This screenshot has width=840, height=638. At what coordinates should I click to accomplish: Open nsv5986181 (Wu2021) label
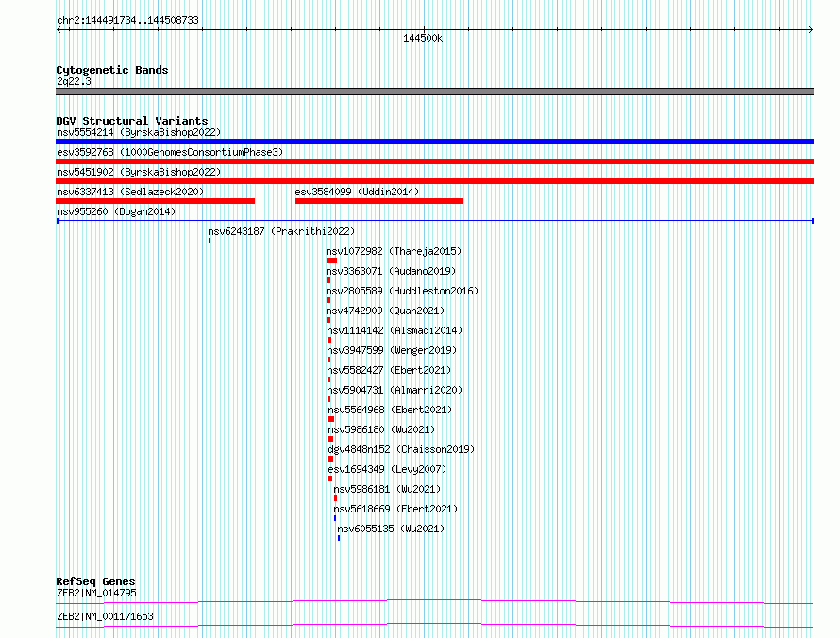[387, 489]
